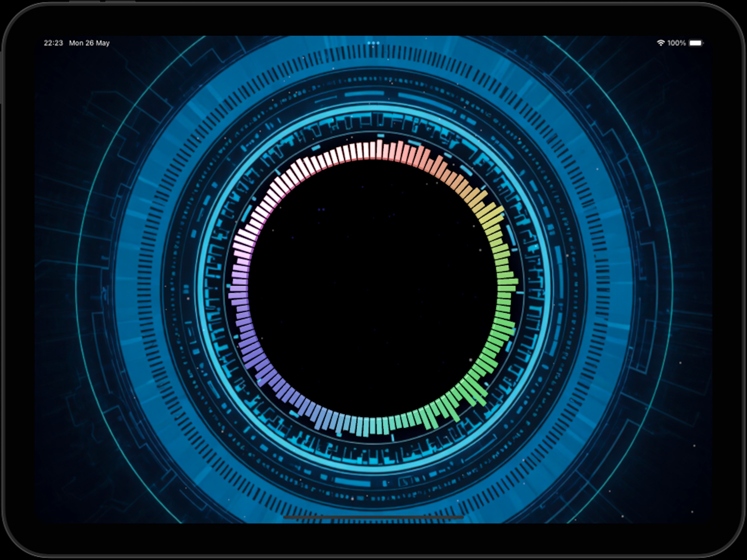Tap the Wi-Fi status icon

point(661,43)
